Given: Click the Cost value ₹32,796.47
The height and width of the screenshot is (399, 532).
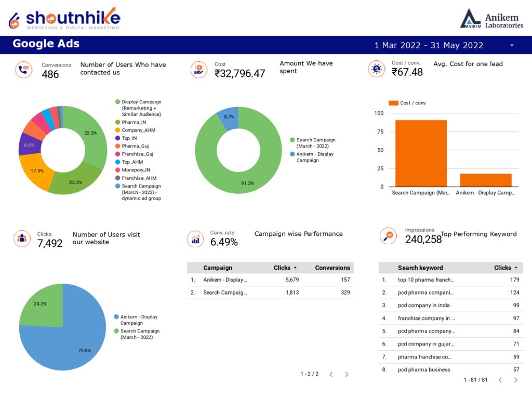Looking at the screenshot, I should [240, 73].
